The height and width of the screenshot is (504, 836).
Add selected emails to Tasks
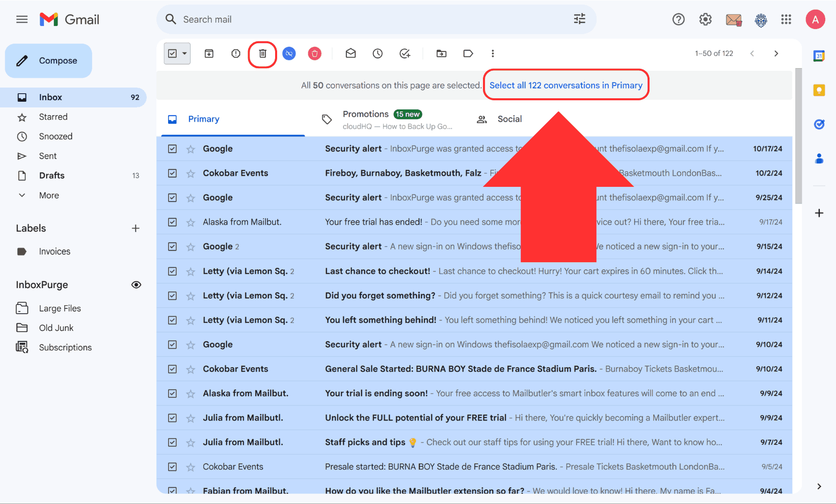click(x=405, y=53)
